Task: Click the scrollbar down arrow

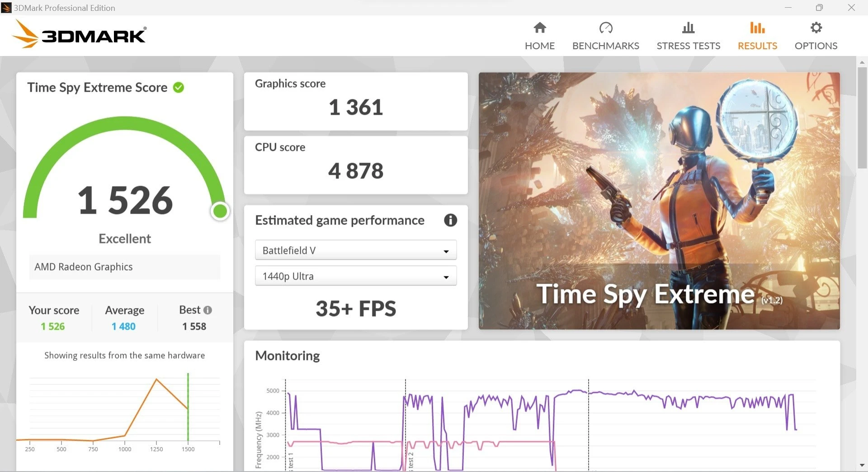Action: 862,465
